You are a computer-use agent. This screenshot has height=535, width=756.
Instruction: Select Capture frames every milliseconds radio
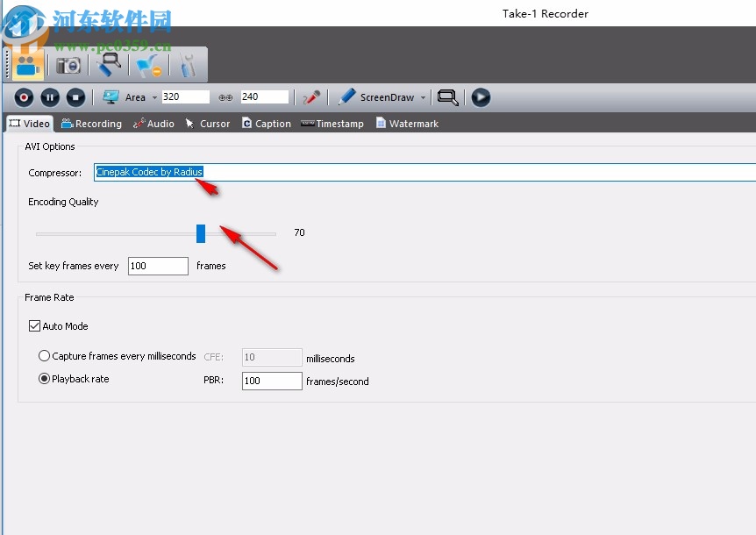click(x=44, y=356)
